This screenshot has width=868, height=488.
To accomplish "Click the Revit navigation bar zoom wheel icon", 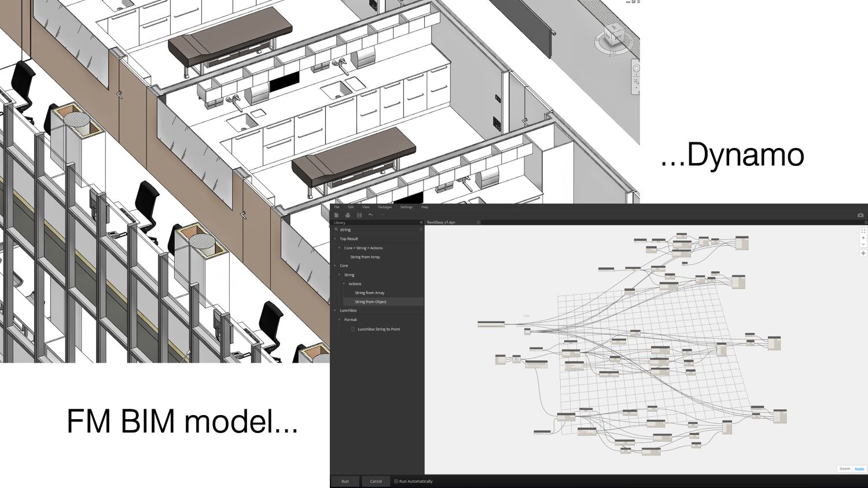I will (x=636, y=68).
